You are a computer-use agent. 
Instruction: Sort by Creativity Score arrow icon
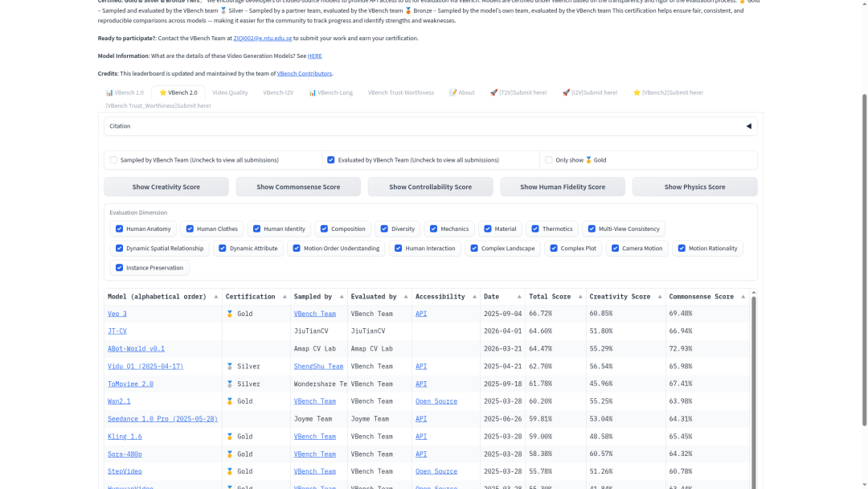click(659, 297)
